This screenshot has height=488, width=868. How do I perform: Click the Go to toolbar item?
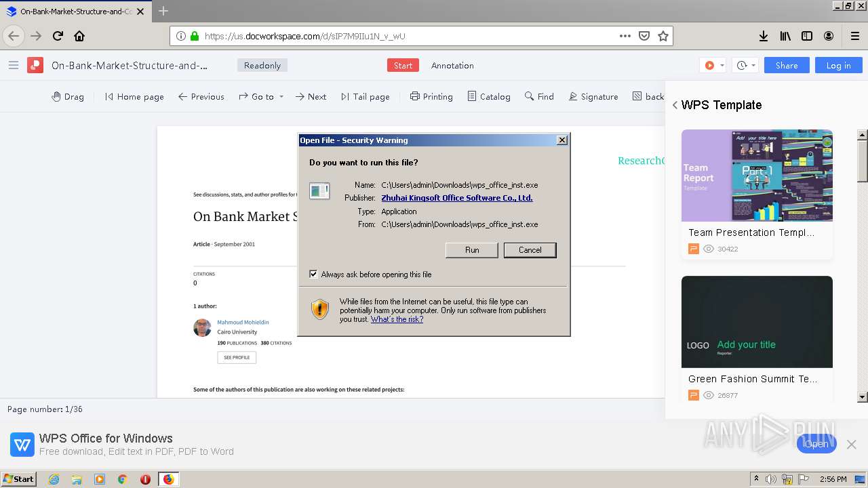point(257,96)
